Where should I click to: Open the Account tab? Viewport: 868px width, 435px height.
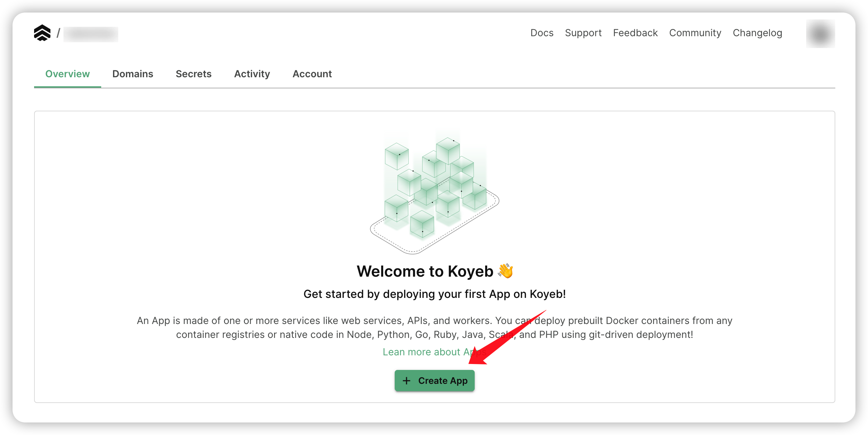(312, 74)
